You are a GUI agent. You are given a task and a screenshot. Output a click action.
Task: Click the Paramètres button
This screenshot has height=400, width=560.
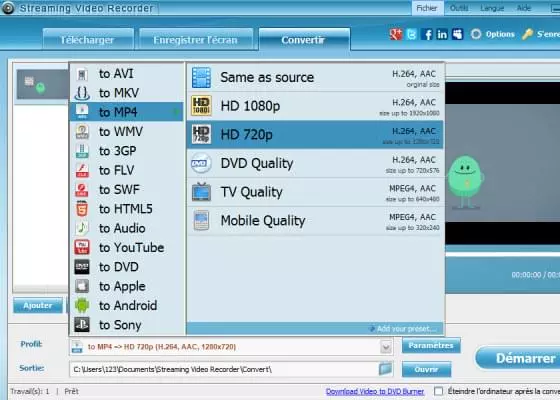pos(431,345)
